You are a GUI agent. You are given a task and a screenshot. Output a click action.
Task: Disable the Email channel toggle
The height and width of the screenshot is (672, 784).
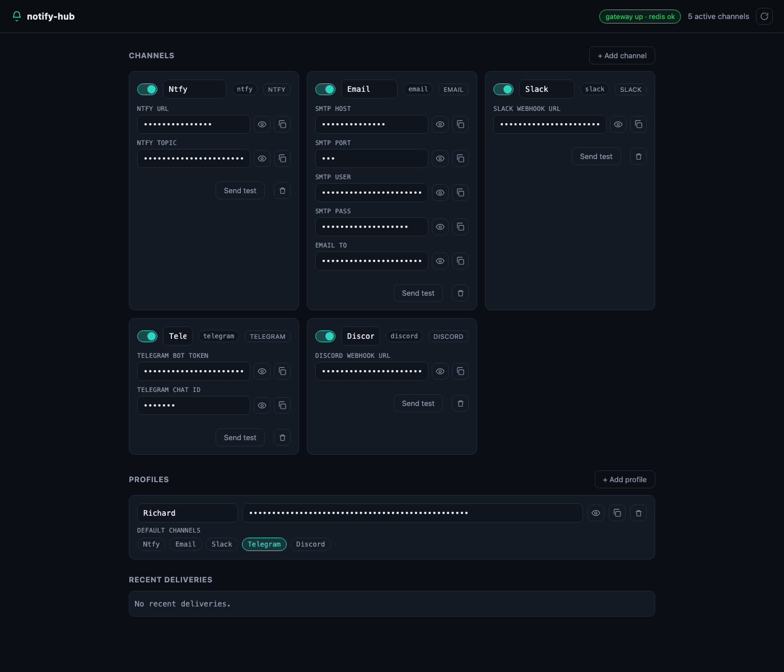point(325,89)
